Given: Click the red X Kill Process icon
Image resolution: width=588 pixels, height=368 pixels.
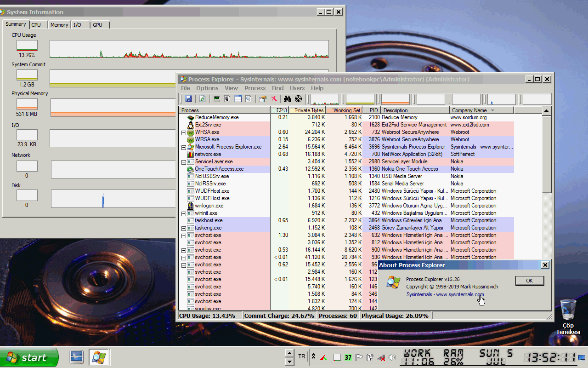Looking at the screenshot, I should [x=274, y=99].
